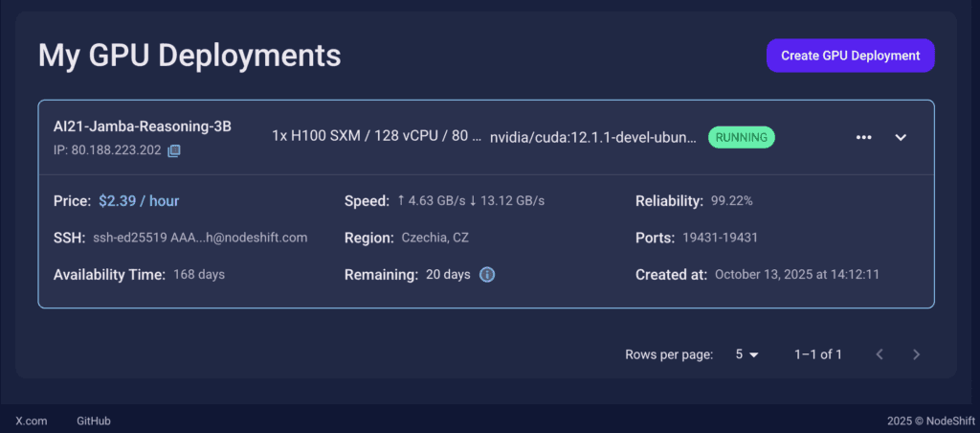Click the IP 80.188.223.202 text
980x433 pixels.
[107, 150]
